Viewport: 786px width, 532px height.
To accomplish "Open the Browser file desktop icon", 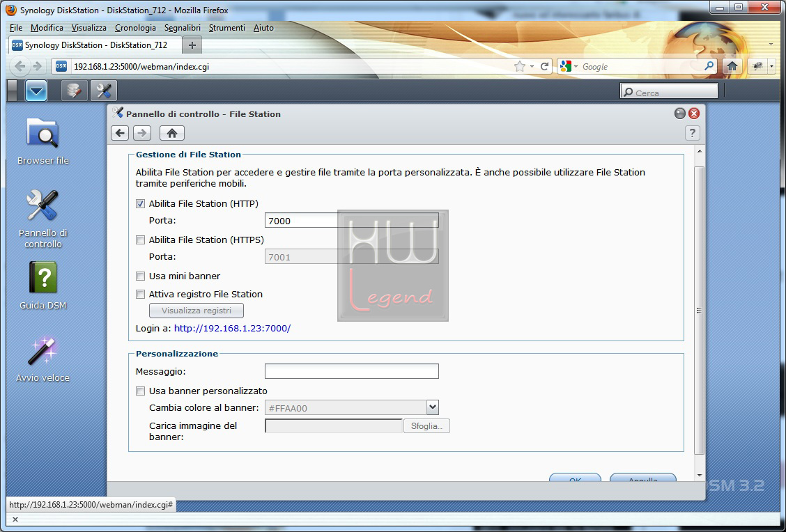I will coord(43,141).
